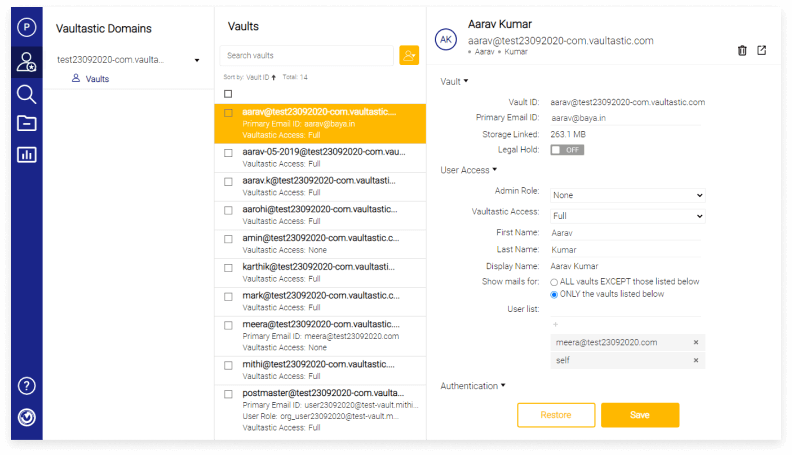
Task: Click the plus icon under User list
Action: click(x=555, y=324)
